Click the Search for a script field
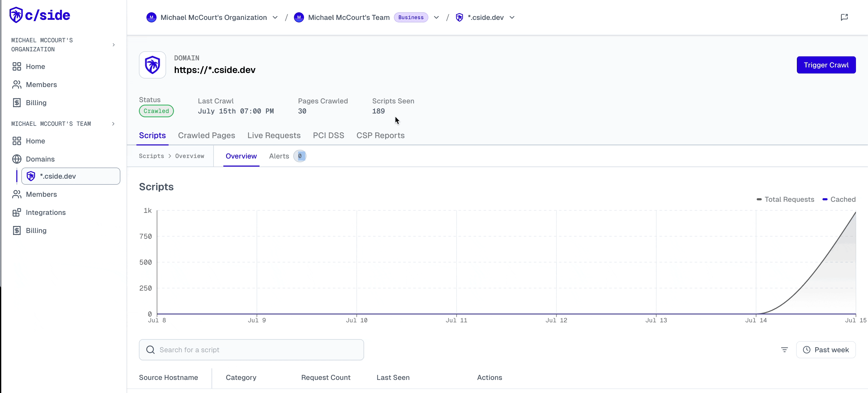Image resolution: width=868 pixels, height=393 pixels. [251, 350]
